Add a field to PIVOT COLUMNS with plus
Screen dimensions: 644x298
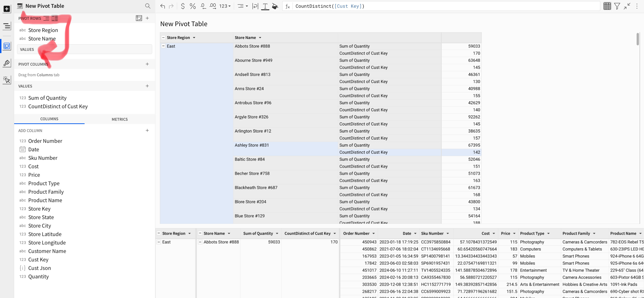[147, 64]
